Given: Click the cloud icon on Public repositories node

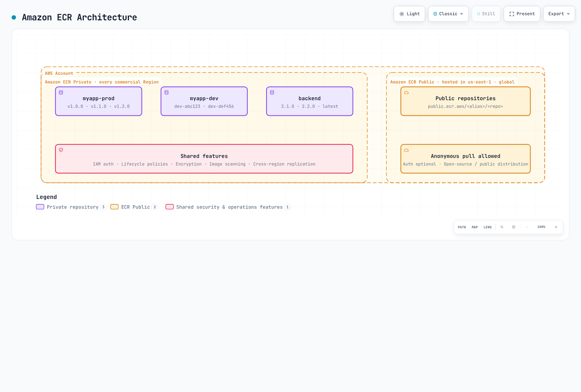Looking at the screenshot, I should (x=406, y=93).
